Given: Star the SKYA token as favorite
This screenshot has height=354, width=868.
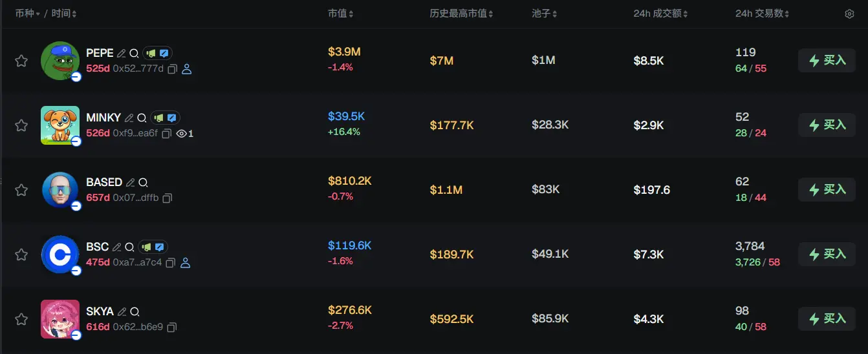Looking at the screenshot, I should [21, 319].
